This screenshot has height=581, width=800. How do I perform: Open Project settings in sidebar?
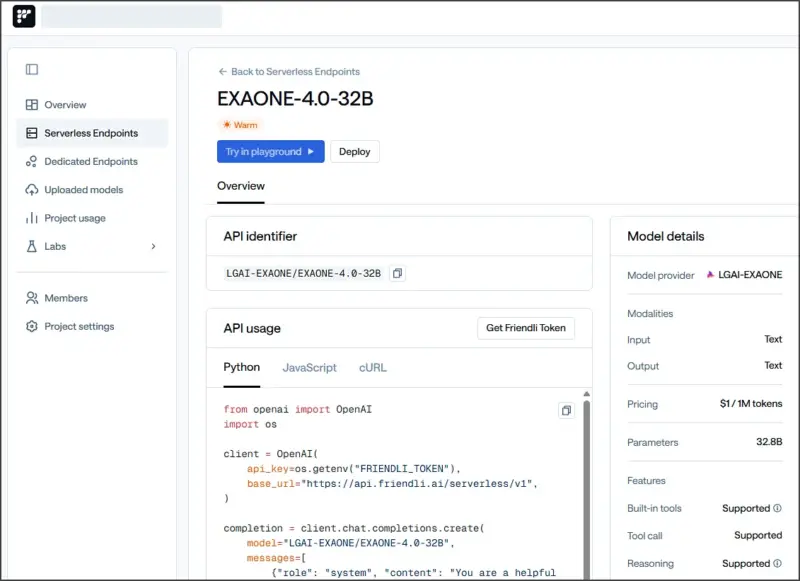tap(92, 326)
